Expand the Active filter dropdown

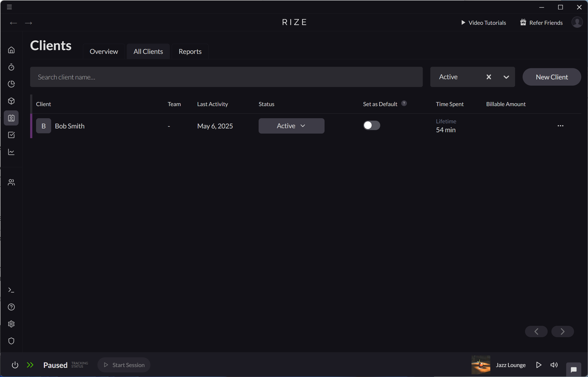pyautogui.click(x=506, y=77)
